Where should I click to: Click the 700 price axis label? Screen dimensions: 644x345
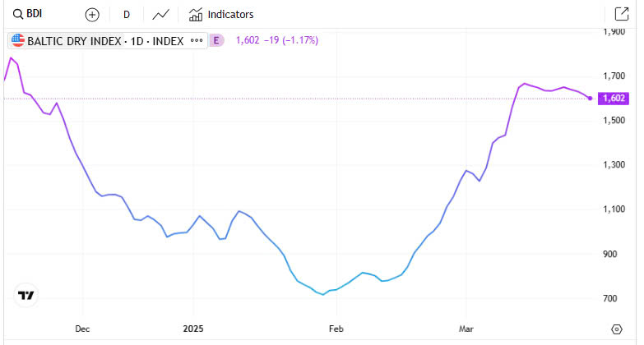click(610, 298)
